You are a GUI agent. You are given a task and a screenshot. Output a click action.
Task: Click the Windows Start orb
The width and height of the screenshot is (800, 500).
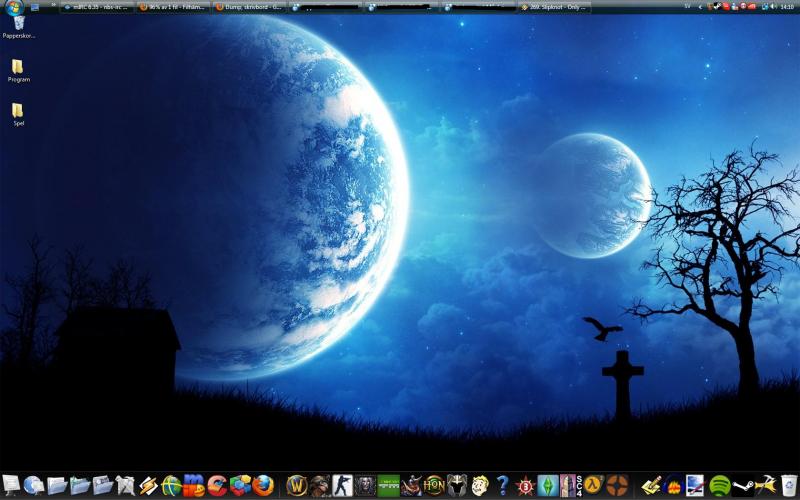tap(13, 8)
